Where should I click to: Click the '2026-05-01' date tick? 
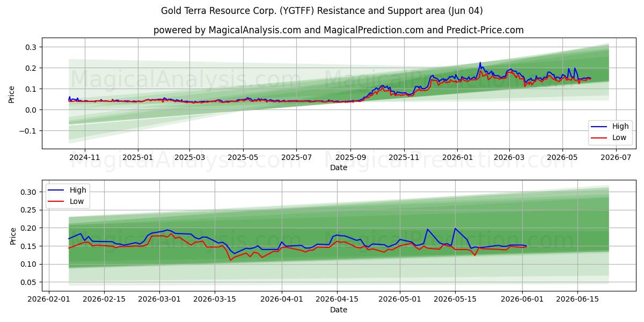click(400, 299)
